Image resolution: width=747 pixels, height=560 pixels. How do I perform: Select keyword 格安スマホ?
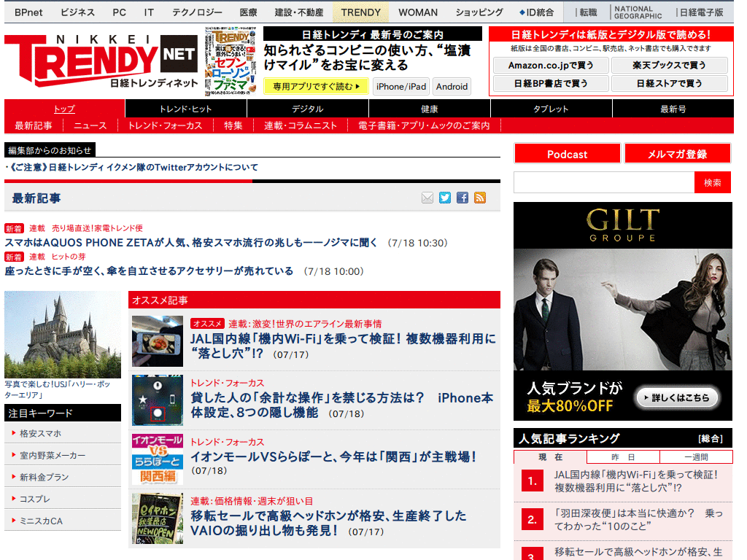tap(63, 433)
